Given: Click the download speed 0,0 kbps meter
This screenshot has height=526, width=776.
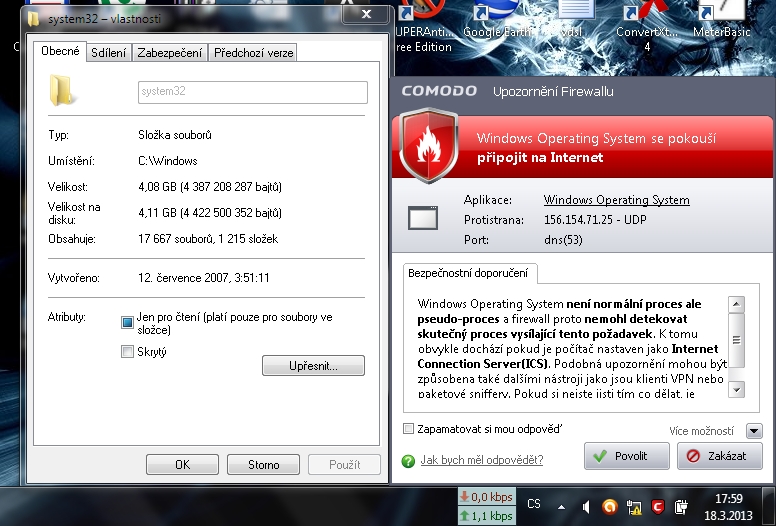Looking at the screenshot, I should click(x=486, y=496).
